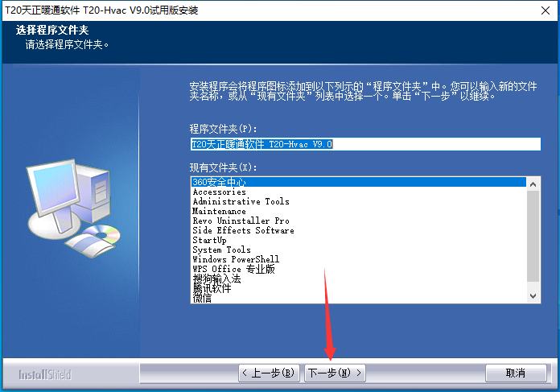Click the list scrollbar up arrow
The width and height of the screenshot is (560, 392).
click(x=533, y=184)
